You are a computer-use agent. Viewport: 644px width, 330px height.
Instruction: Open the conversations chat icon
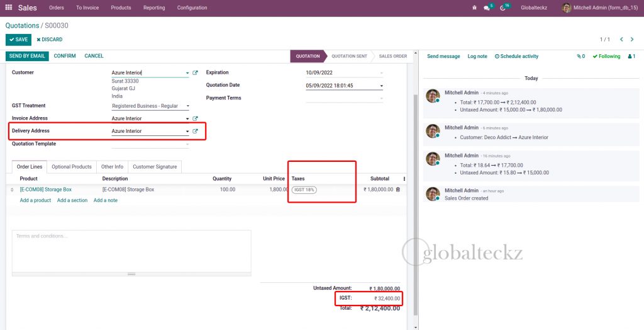click(x=487, y=8)
